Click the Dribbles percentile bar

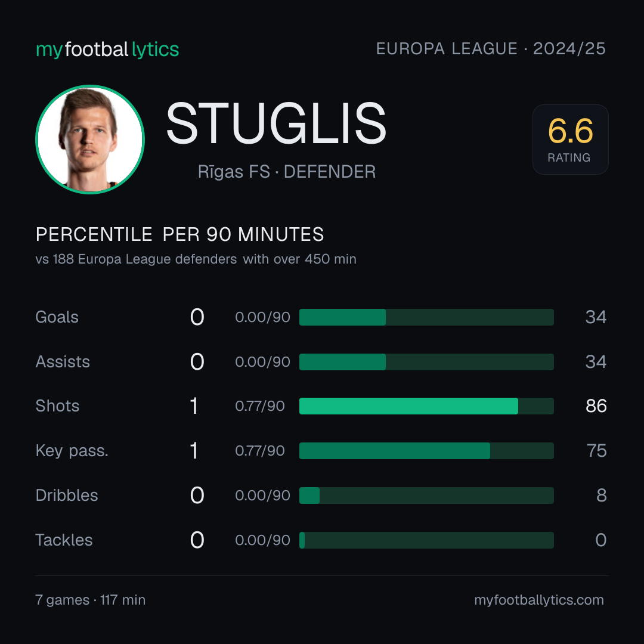click(x=426, y=496)
